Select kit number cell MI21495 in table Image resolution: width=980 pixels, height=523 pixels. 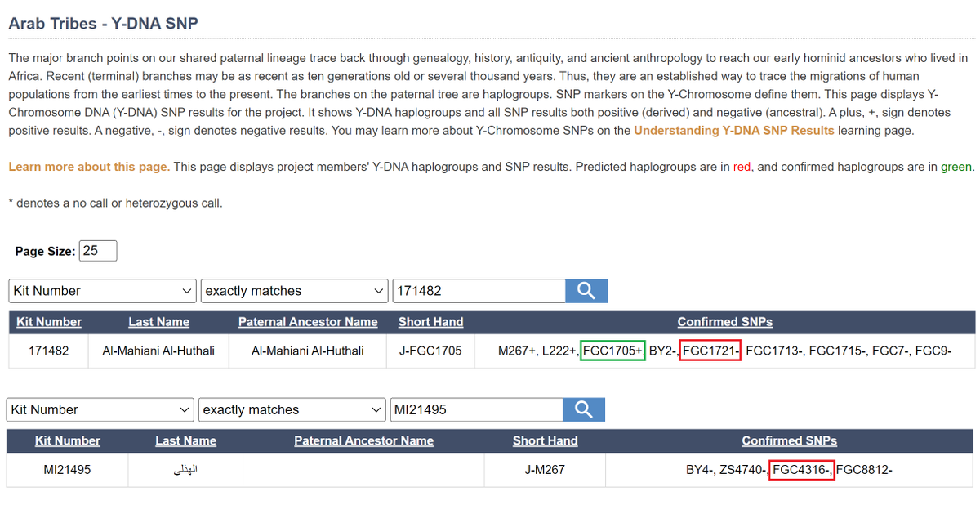(68, 470)
